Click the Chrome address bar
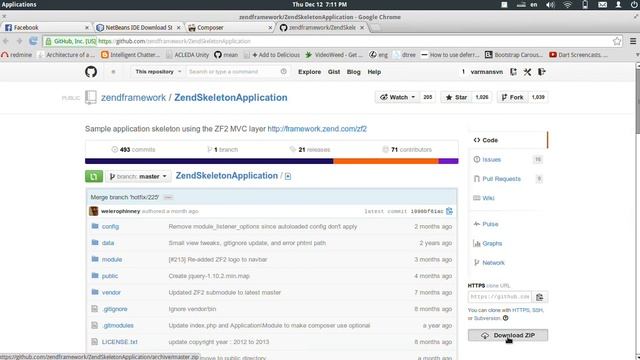 pyautogui.click(x=333, y=41)
